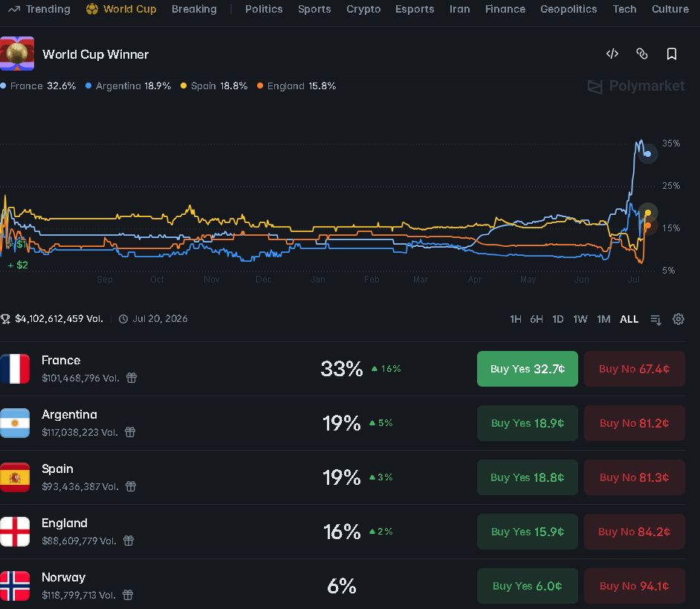Click the World Cup Winner market thumbnail
This screenshot has height=609, width=700.
pyautogui.click(x=17, y=54)
